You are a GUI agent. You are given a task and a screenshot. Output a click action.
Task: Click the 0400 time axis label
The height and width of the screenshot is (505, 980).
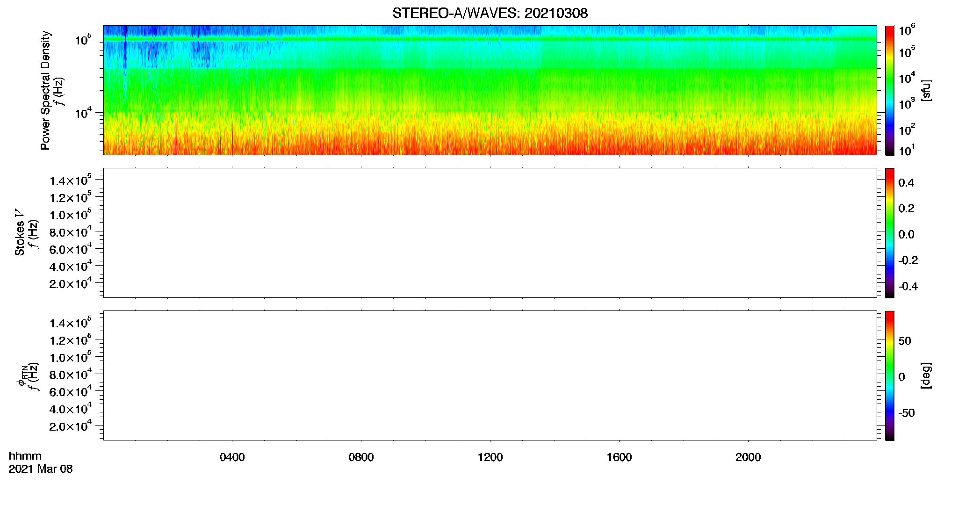click(x=232, y=457)
